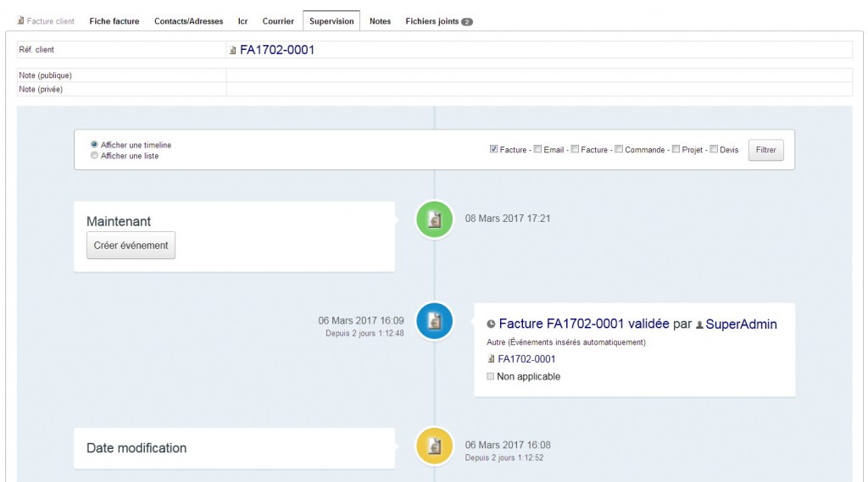
Task: Switch to Contacts/Adresses tab
Action: point(188,21)
